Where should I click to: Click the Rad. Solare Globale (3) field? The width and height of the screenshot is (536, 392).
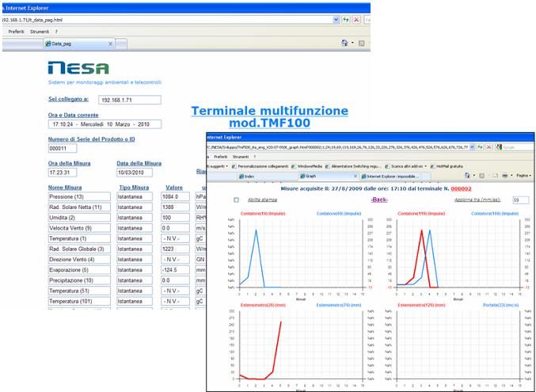click(x=79, y=249)
